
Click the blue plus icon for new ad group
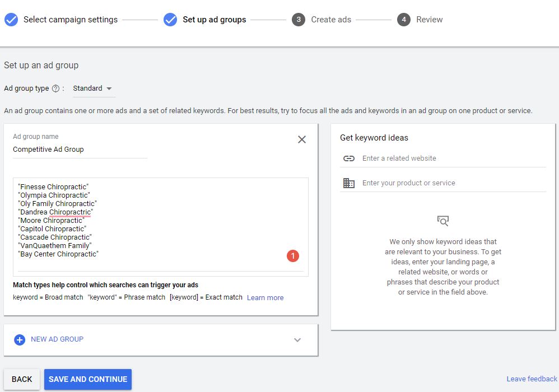[x=20, y=339]
